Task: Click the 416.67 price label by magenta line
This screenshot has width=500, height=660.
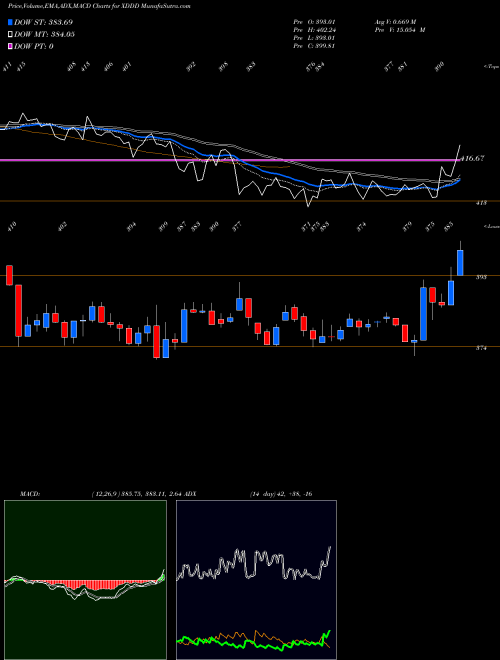Action: pyautogui.click(x=473, y=159)
